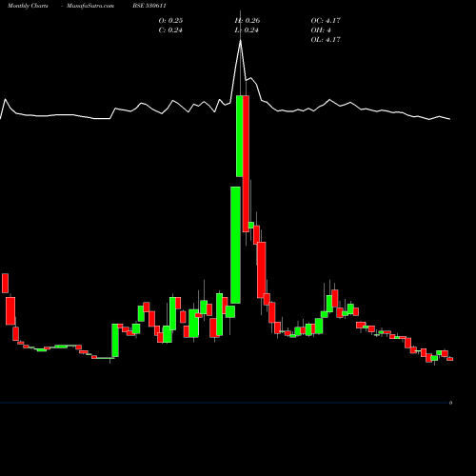Click the 'OL: 4.17' reading
476x476 pixels.
click(x=326, y=39)
